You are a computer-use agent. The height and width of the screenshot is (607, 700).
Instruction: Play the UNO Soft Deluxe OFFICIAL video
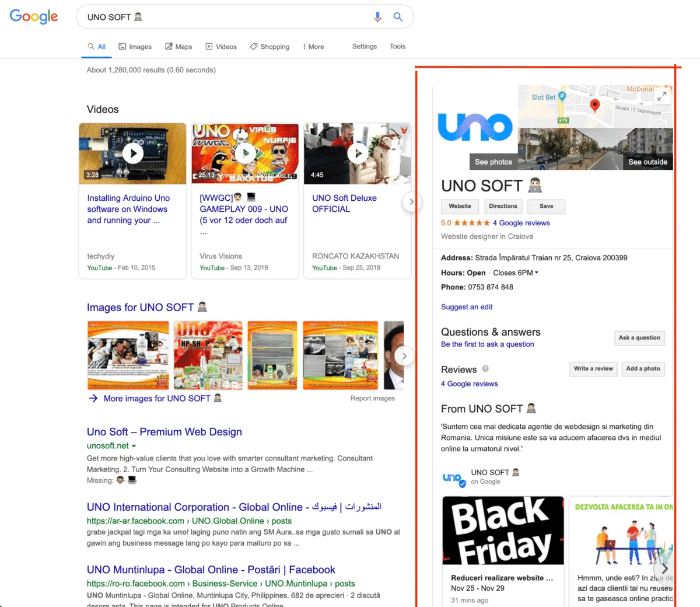pos(358,154)
